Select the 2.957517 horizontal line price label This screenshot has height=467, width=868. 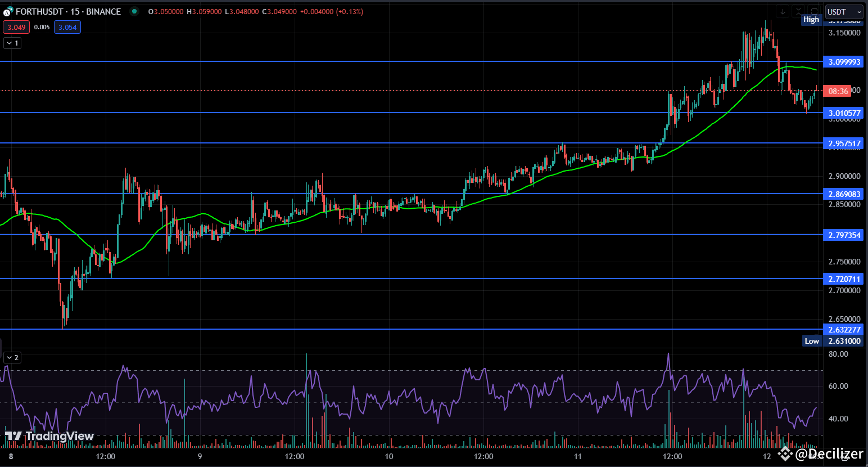[x=844, y=143]
